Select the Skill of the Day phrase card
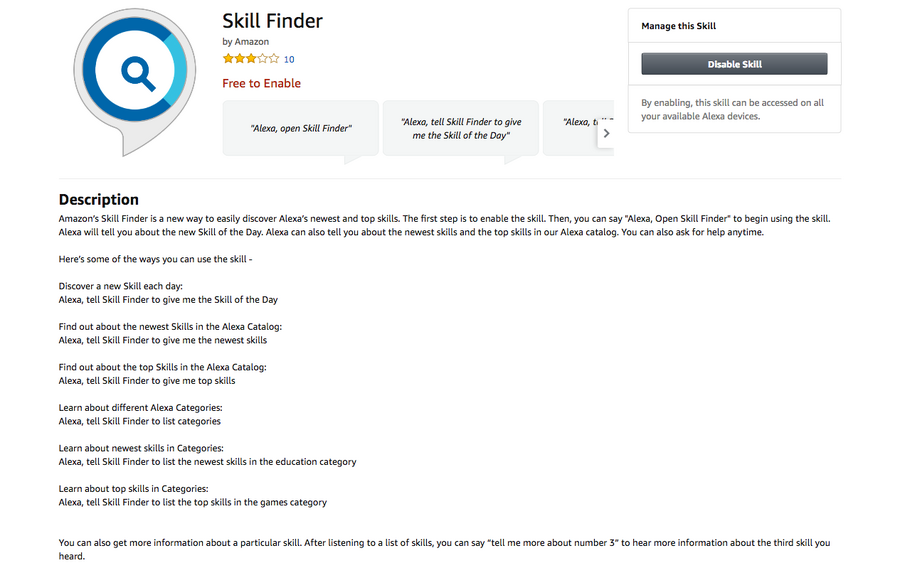The height and width of the screenshot is (563, 900). point(461,128)
